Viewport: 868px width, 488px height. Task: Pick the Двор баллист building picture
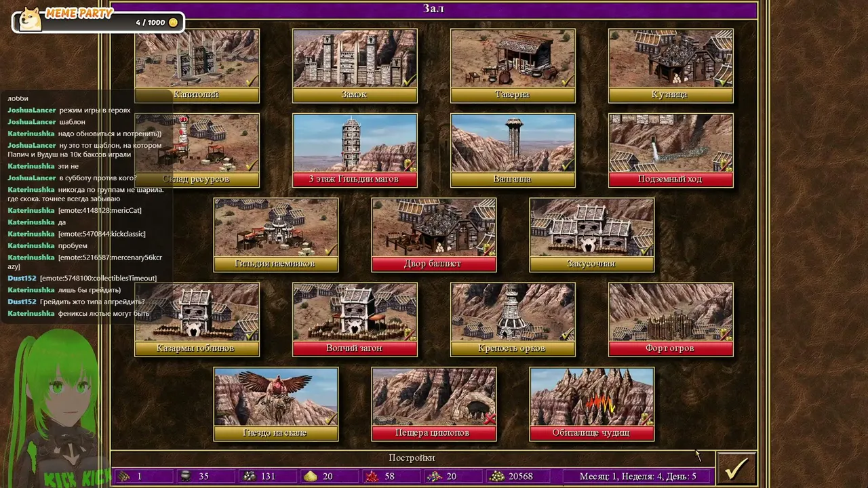coord(434,228)
